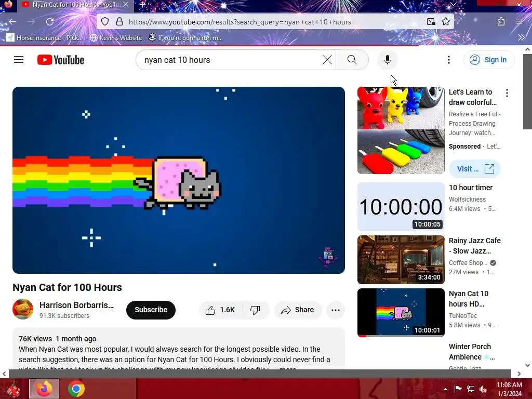
Task: Open the Horse Insurance bookmark
Action: tap(45, 37)
